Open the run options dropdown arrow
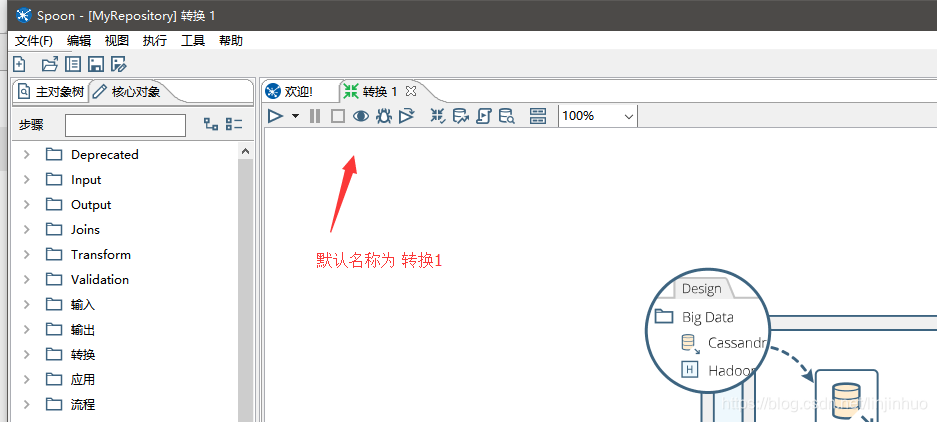Viewport: 937px width, 422px height. tap(295, 116)
